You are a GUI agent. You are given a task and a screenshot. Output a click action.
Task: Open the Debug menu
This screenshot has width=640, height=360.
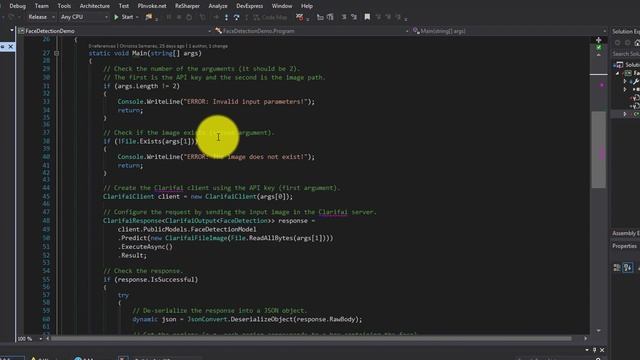point(17,6)
